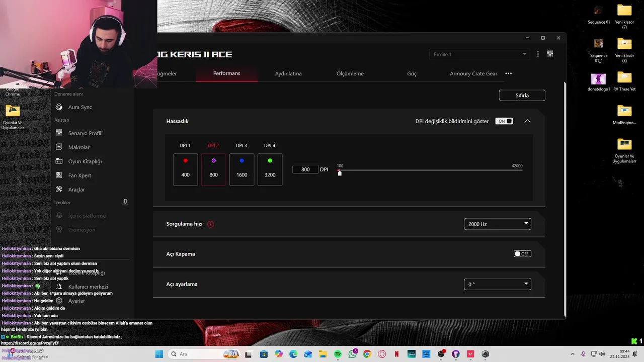Open Copilot from the taskbar
Viewport: 644px width, 362px height.
pos(279,354)
